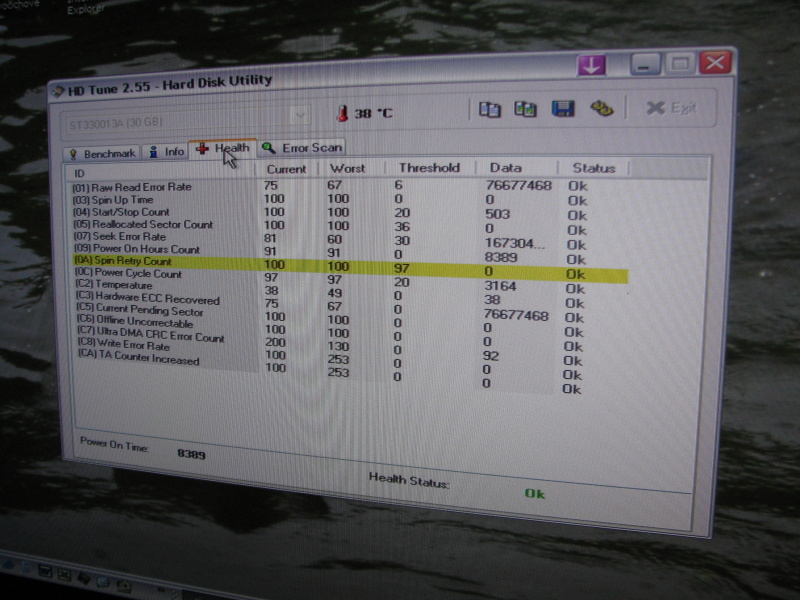Select the Health tab
This screenshot has height=600, width=800.
[223, 149]
